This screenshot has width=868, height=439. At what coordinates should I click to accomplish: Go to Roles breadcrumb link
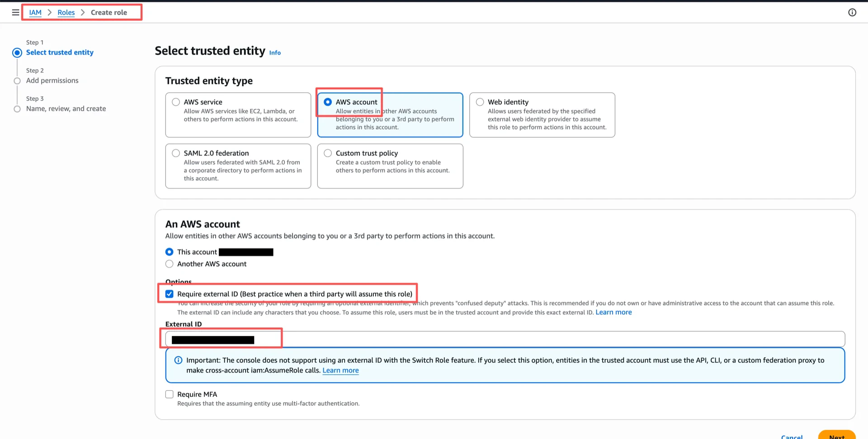click(66, 12)
